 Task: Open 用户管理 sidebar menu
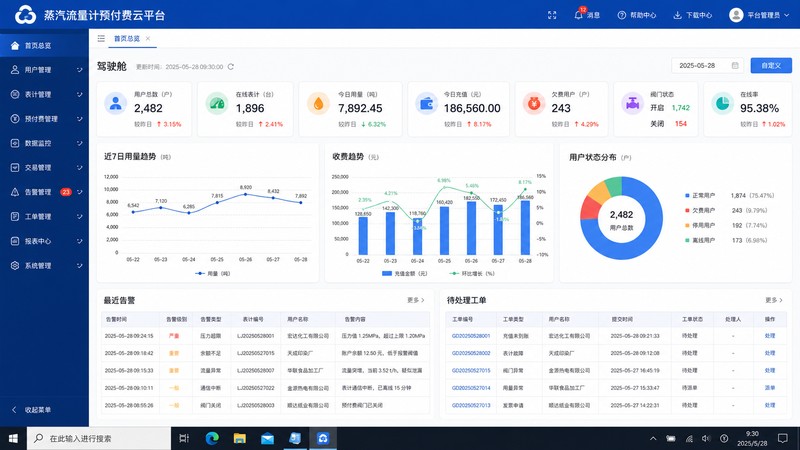click(44, 70)
